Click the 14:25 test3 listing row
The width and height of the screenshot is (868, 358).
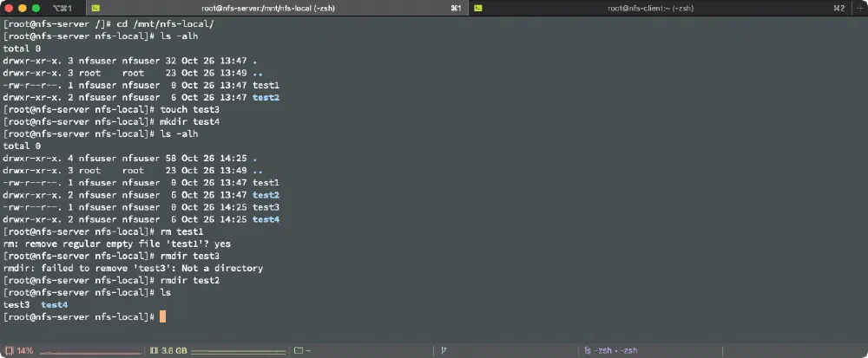141,207
